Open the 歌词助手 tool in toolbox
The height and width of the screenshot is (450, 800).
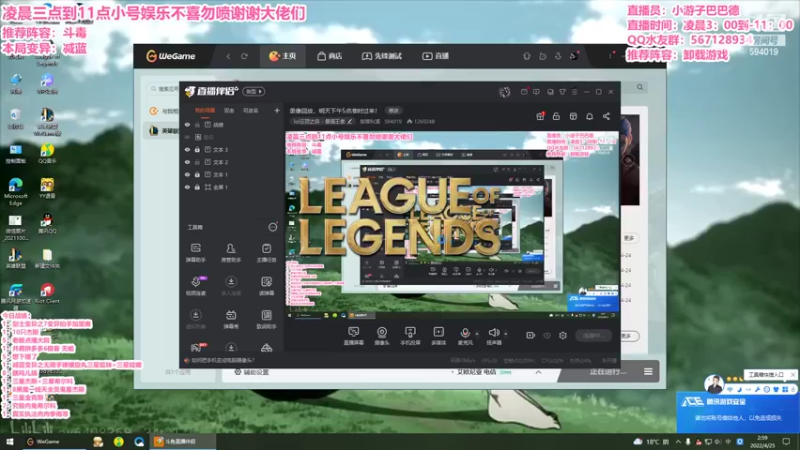266,319
